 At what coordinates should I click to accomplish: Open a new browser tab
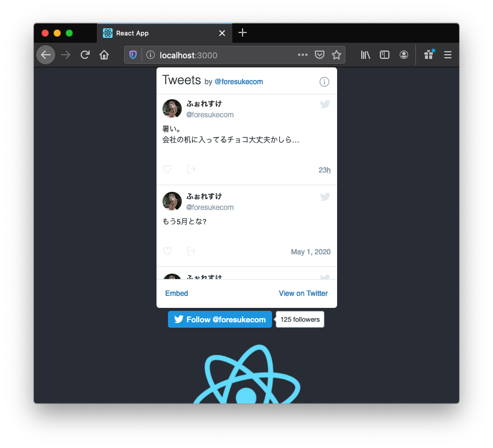[x=243, y=33]
